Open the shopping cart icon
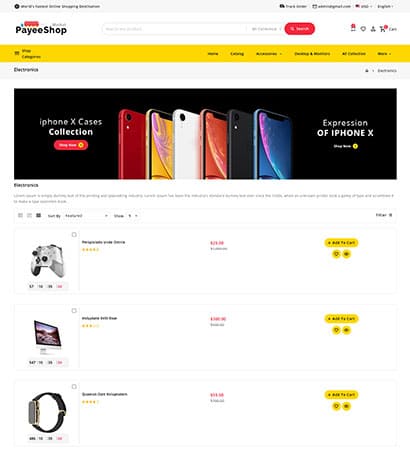 [383, 29]
